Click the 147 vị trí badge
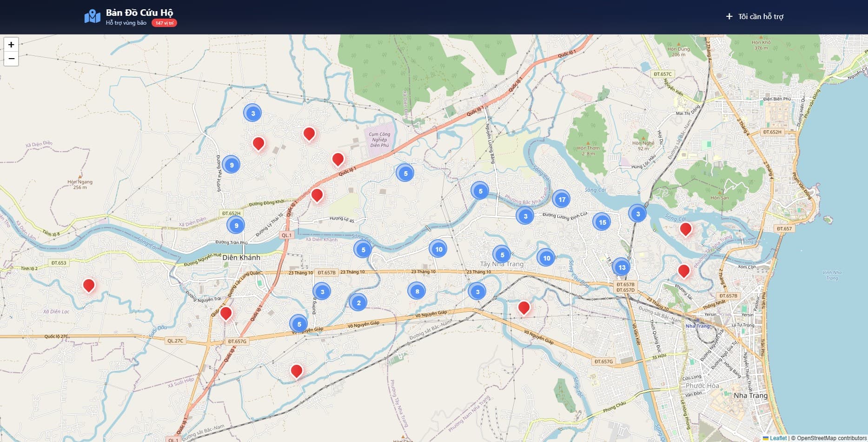This screenshot has width=868, height=442. pos(164,22)
